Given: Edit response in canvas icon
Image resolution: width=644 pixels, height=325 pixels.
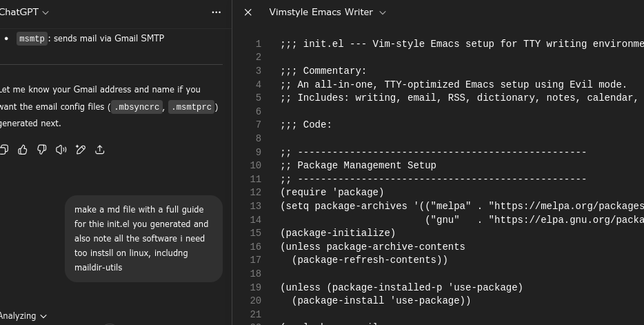Looking at the screenshot, I should pos(81,150).
